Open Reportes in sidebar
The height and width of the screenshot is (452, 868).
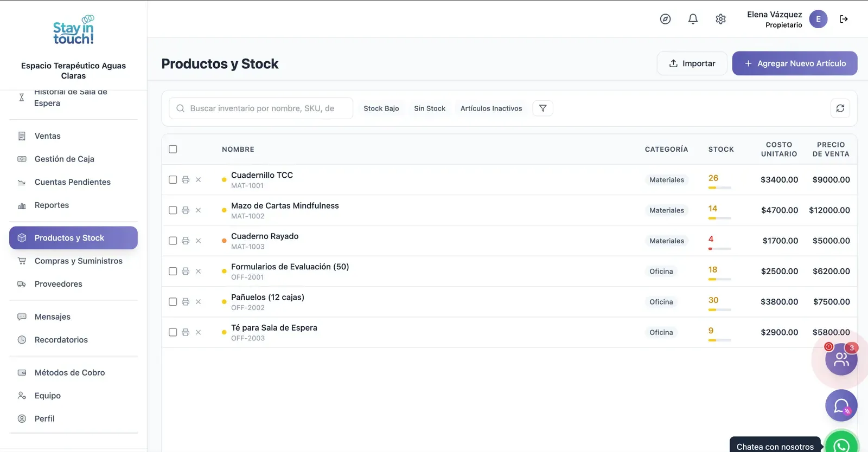click(x=73, y=205)
